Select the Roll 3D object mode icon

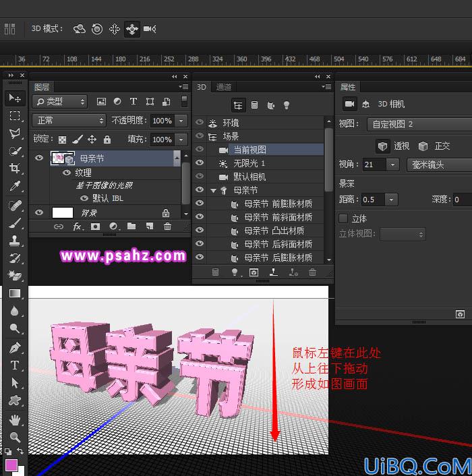coord(97,29)
